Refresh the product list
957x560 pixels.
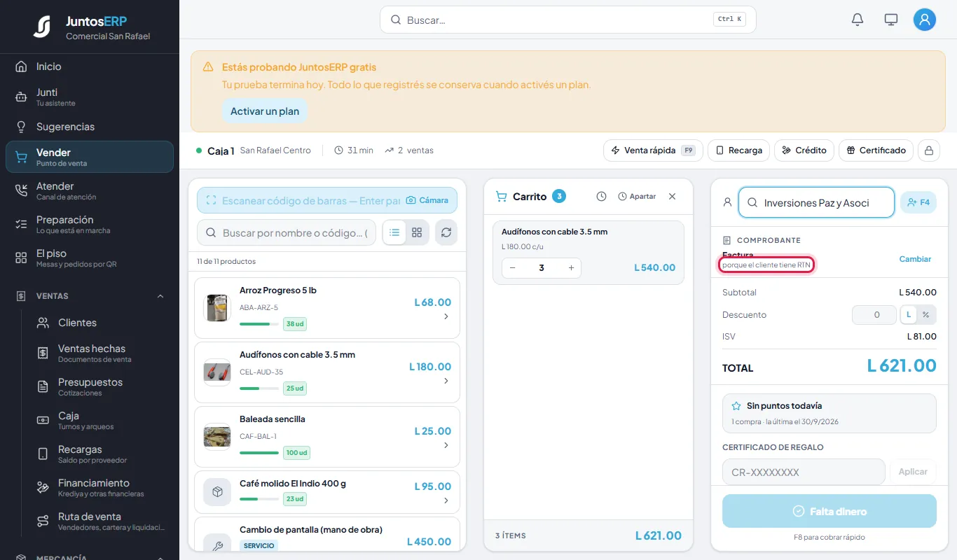pyautogui.click(x=446, y=232)
